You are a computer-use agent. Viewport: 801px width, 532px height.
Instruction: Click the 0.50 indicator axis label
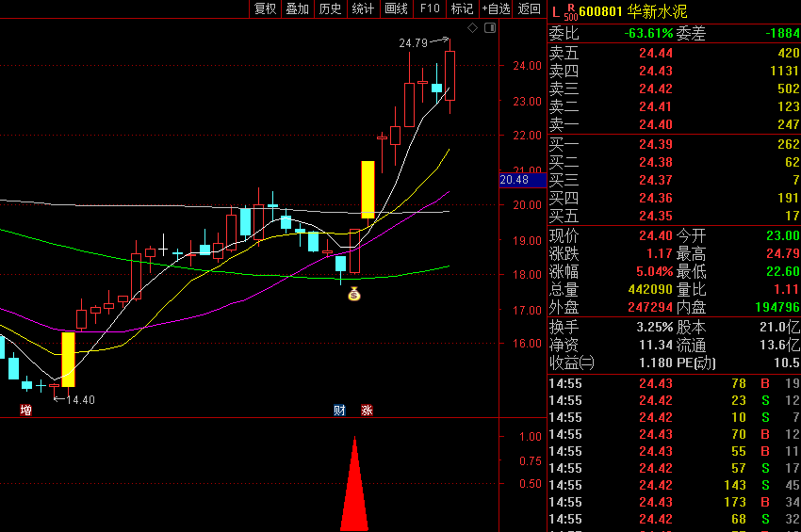(x=531, y=483)
